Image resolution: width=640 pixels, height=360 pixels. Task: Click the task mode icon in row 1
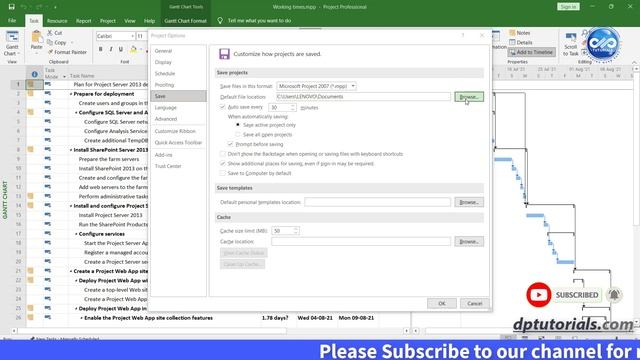click(48, 84)
